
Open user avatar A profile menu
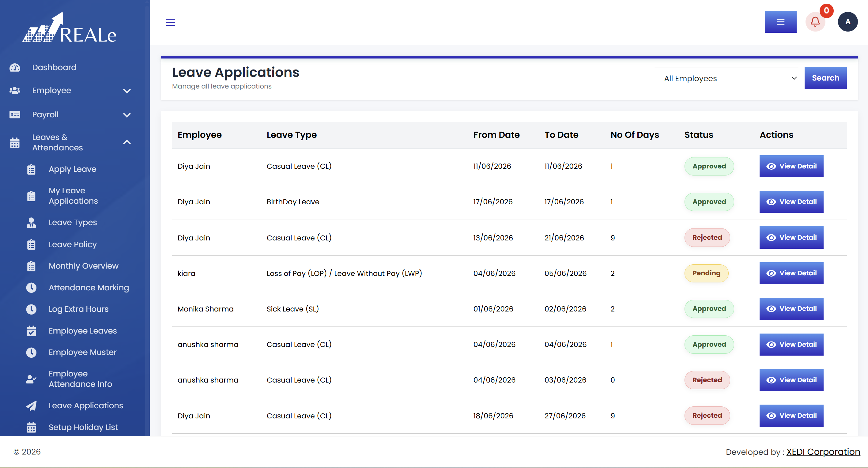click(848, 22)
